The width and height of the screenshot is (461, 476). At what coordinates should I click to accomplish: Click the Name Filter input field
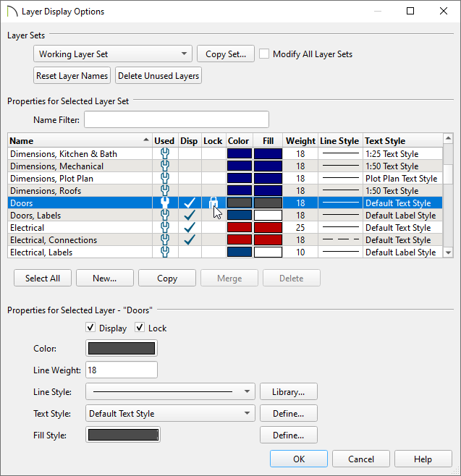click(177, 119)
